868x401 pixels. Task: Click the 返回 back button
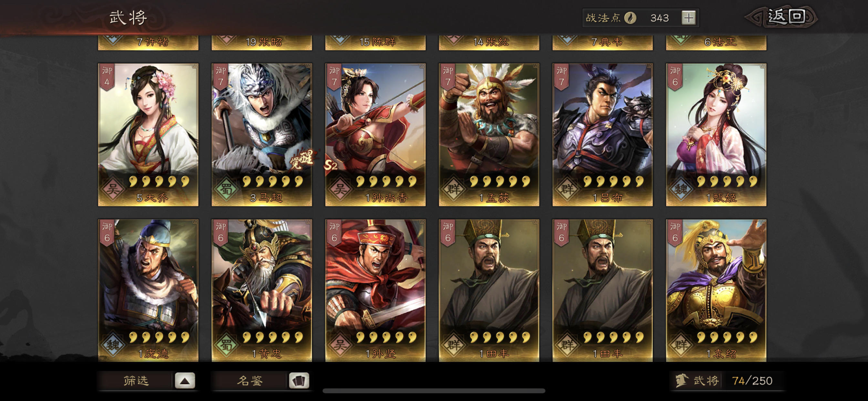click(x=782, y=17)
